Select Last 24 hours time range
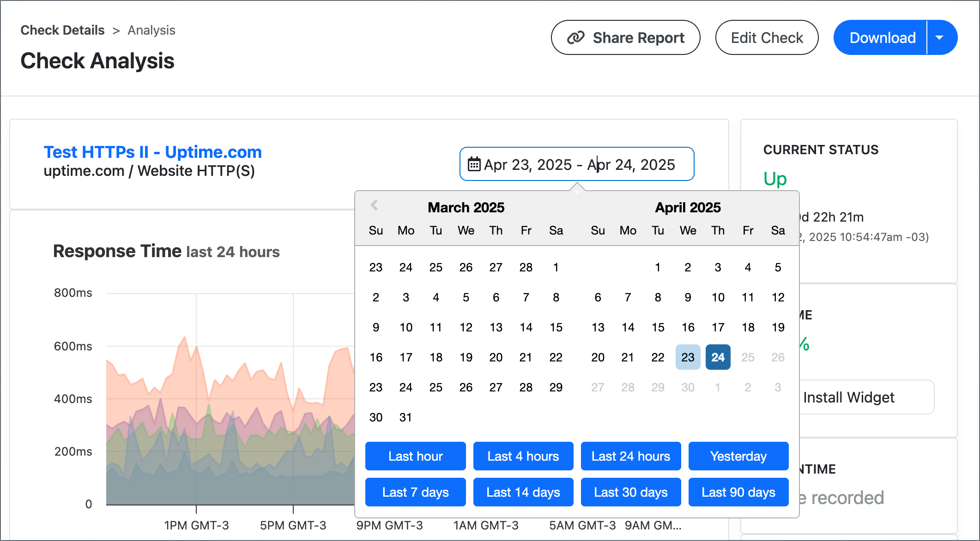 [631, 456]
